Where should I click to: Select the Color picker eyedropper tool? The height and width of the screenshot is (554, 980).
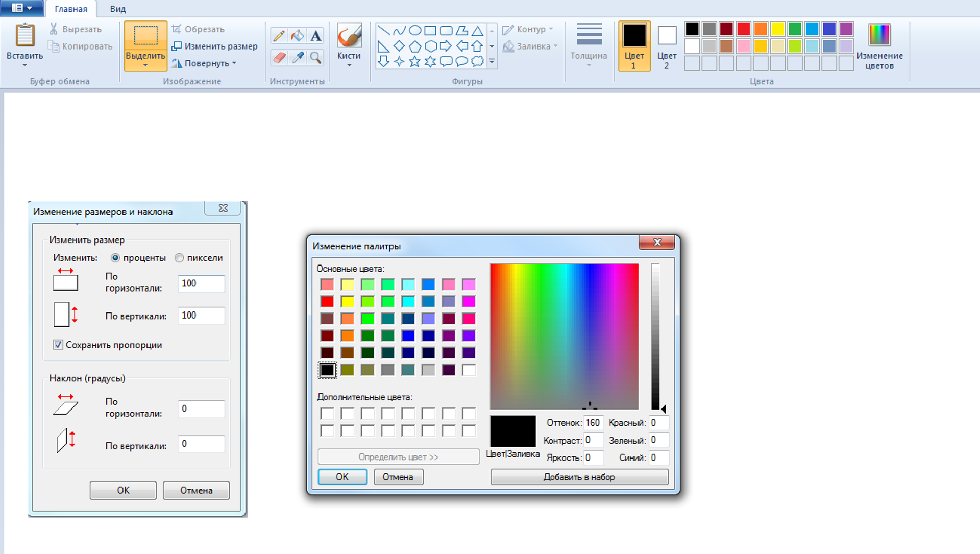tap(297, 57)
